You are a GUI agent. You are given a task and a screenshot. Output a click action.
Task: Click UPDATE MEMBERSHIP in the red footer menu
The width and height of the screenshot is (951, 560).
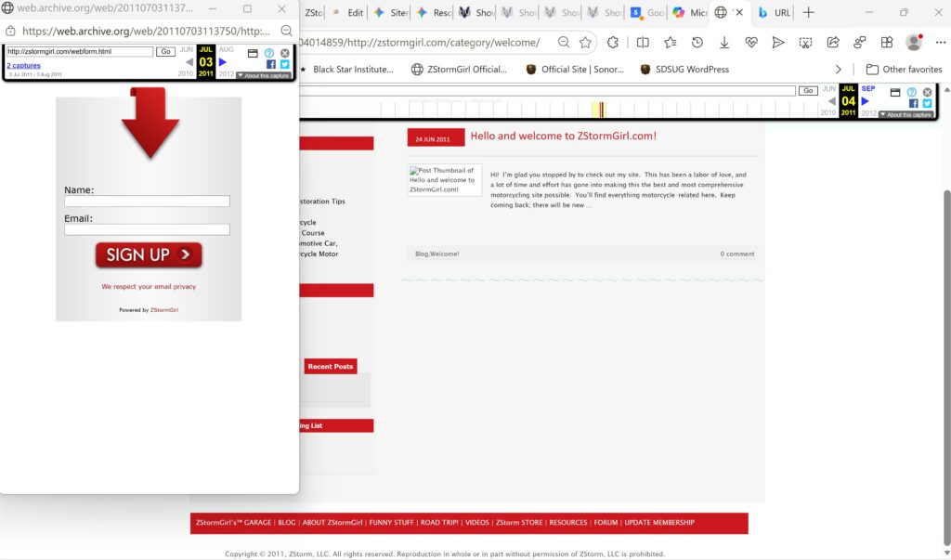pos(660,522)
